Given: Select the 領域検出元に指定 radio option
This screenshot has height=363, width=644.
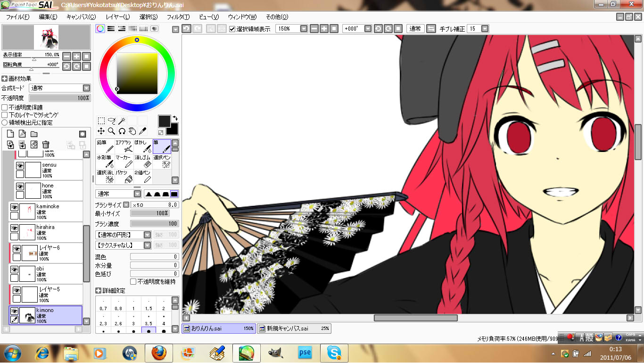Looking at the screenshot, I should (5, 123).
